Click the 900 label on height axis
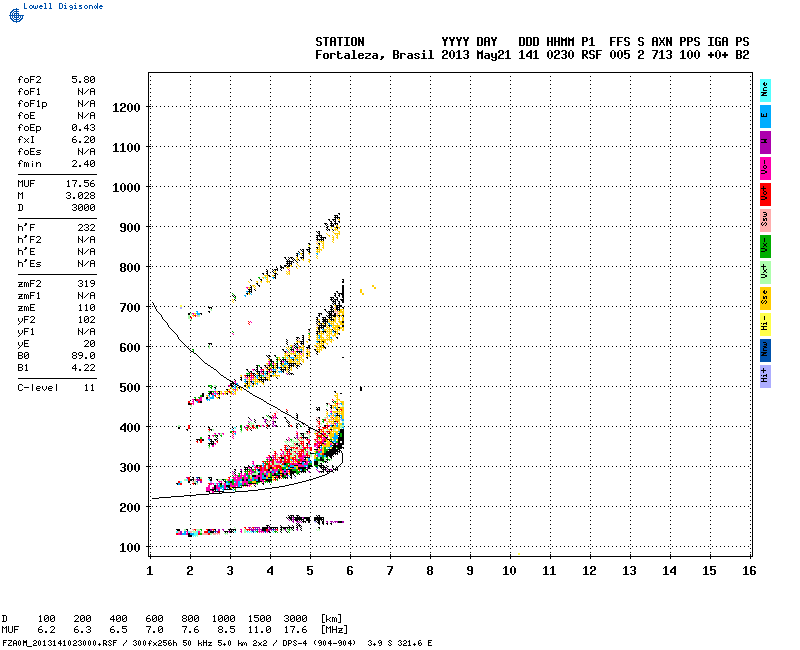 (x=130, y=228)
